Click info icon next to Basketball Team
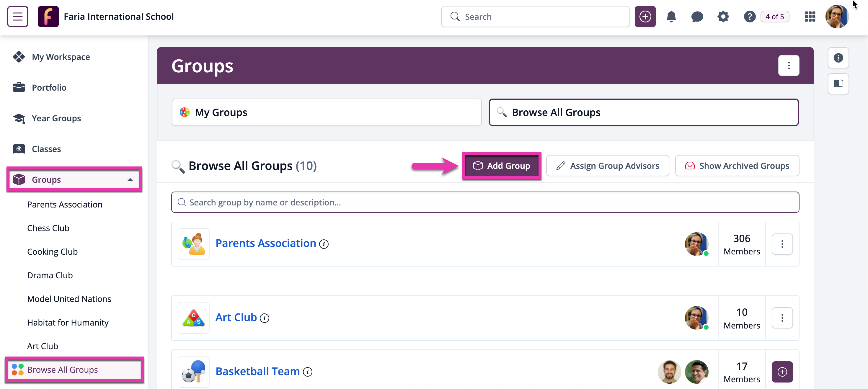 (307, 372)
